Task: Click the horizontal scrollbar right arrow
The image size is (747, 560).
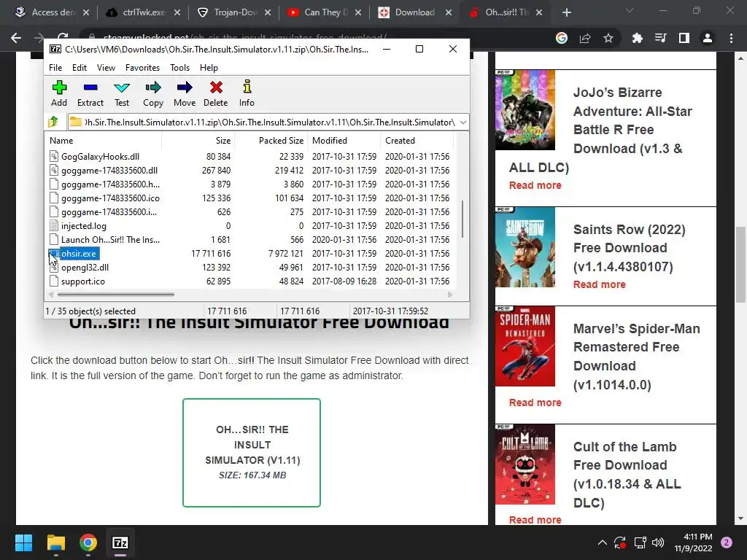Action: (449, 295)
